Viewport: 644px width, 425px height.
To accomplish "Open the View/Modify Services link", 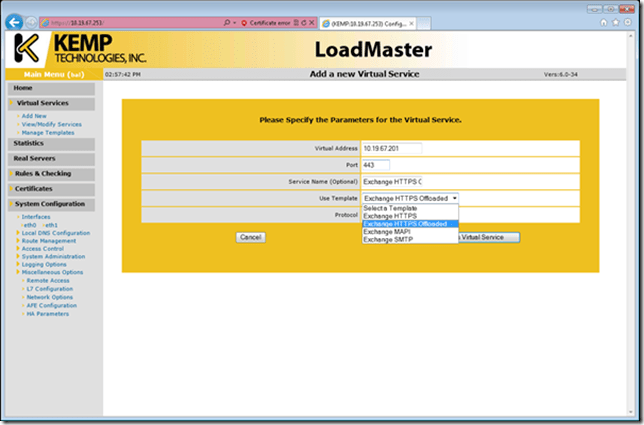I will tap(51, 124).
